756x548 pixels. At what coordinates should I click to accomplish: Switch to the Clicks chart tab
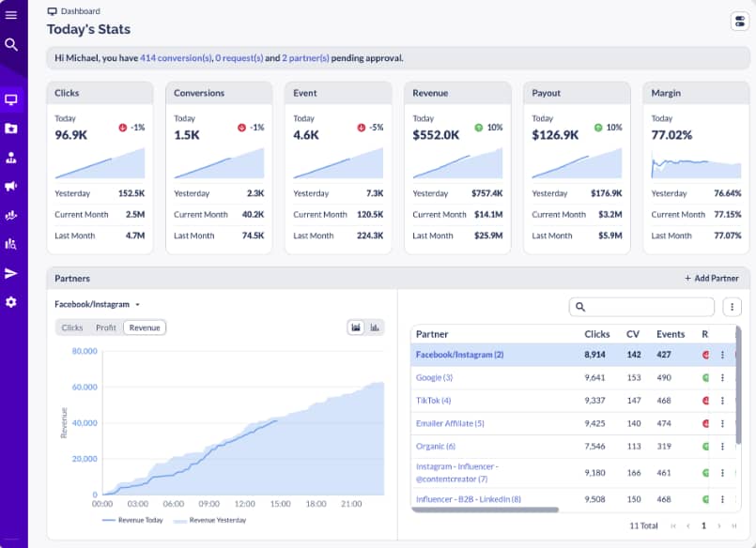(x=71, y=327)
